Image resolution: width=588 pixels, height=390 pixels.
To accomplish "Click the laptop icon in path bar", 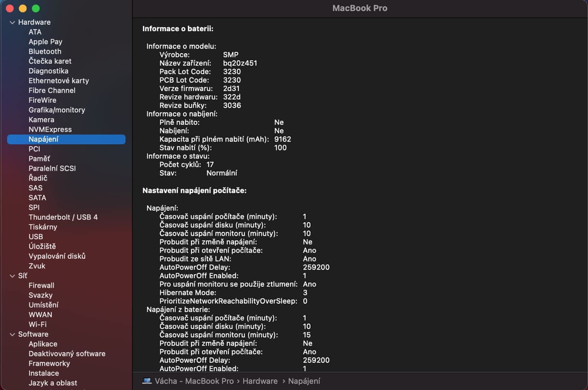I will click(x=147, y=381).
